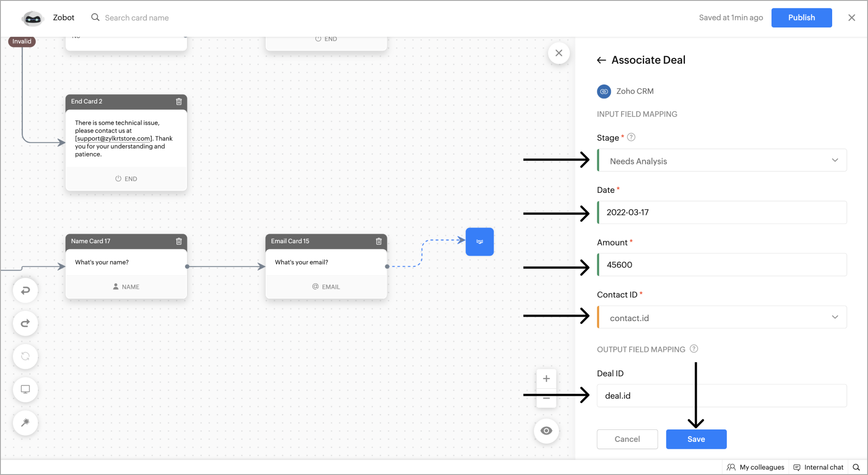Toggle the eye preview icon near zoom controls

click(x=546, y=430)
